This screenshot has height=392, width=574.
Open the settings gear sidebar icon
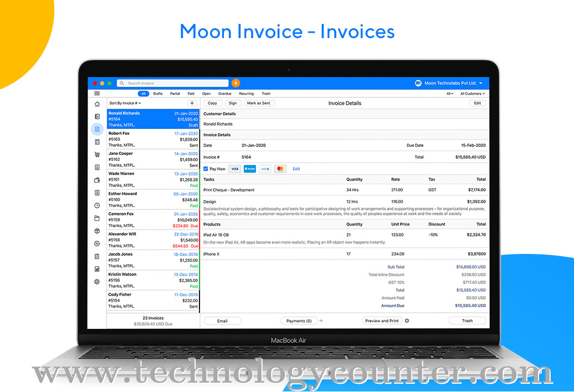point(97,282)
